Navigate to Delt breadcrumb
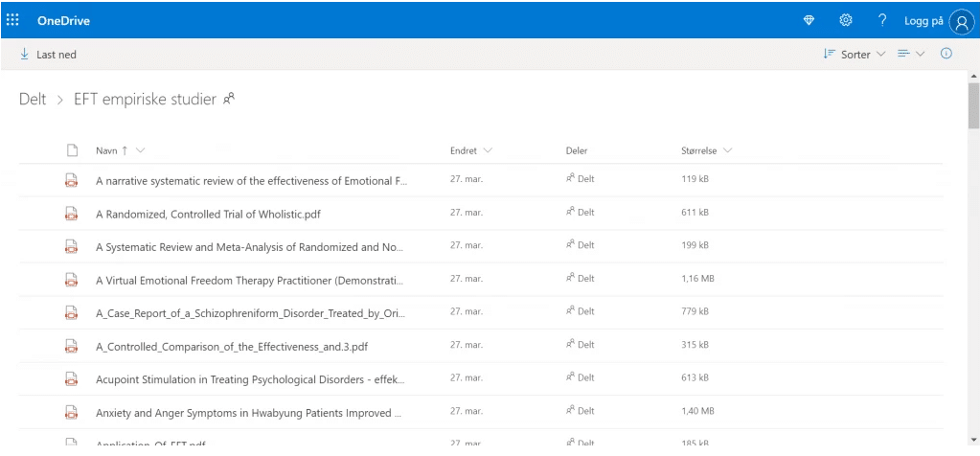Viewport: 980px width, 456px height. tap(33, 99)
